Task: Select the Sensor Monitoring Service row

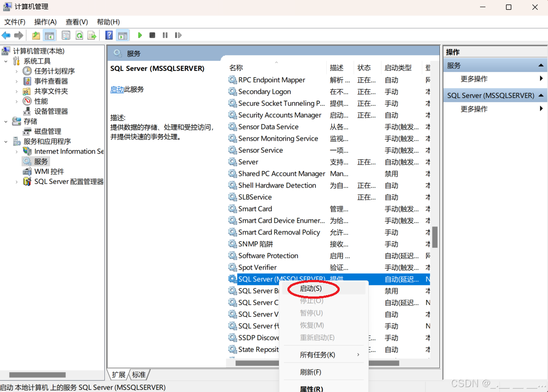Action: tap(329, 138)
